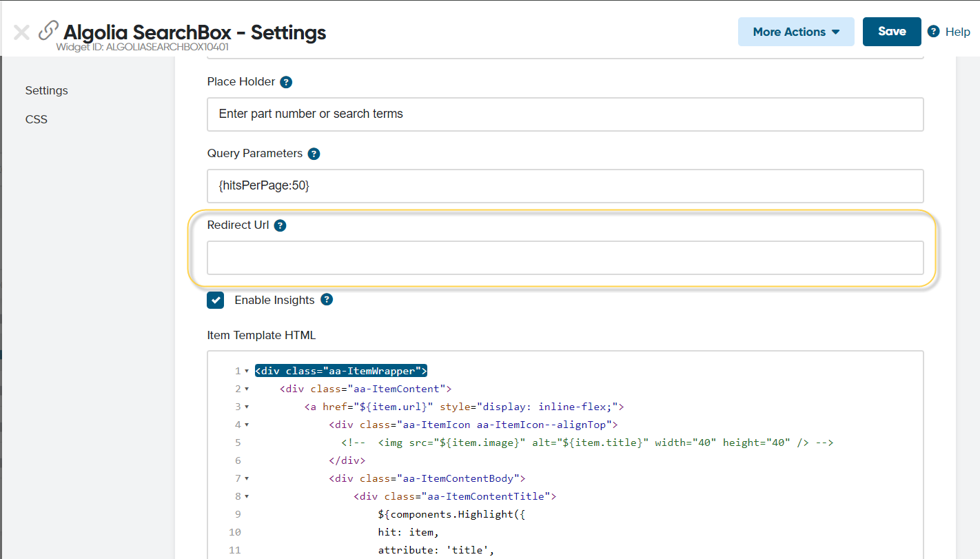The width and height of the screenshot is (980, 559).
Task: Collapse code line 3 fold arrow
Action: pyautogui.click(x=247, y=407)
